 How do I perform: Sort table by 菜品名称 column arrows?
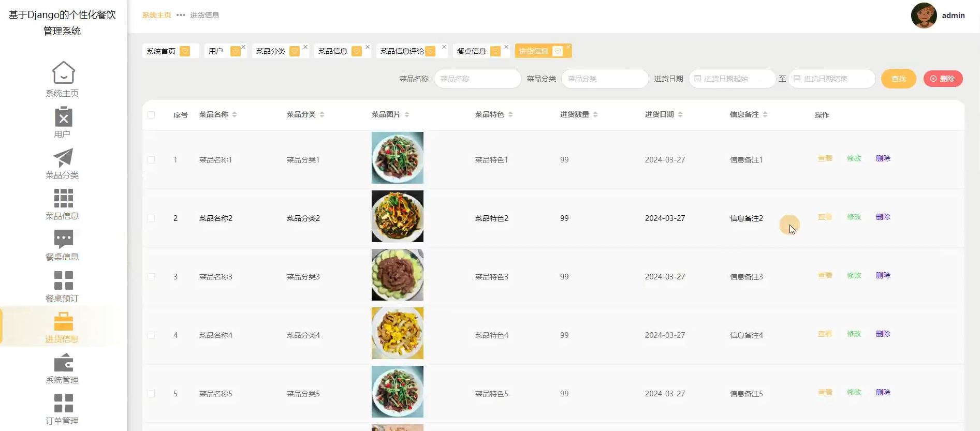click(235, 114)
